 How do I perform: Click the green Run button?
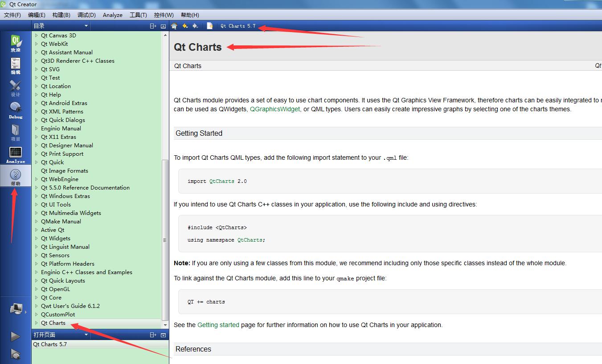(16, 336)
